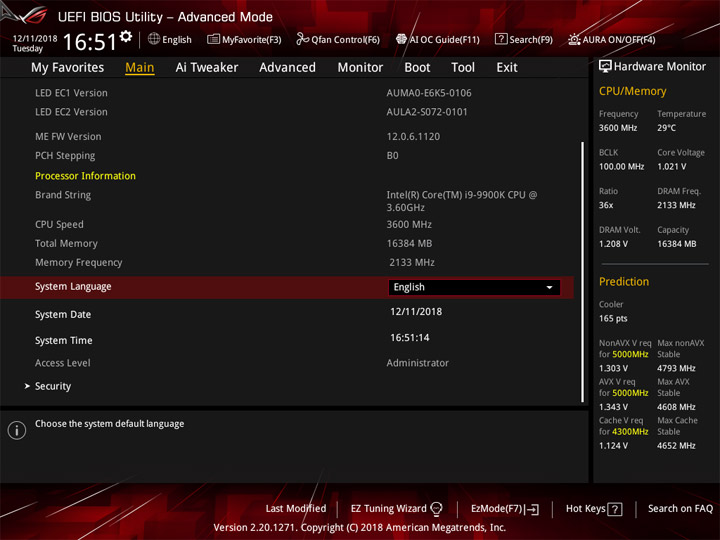Click the Brand String label

[63, 195]
